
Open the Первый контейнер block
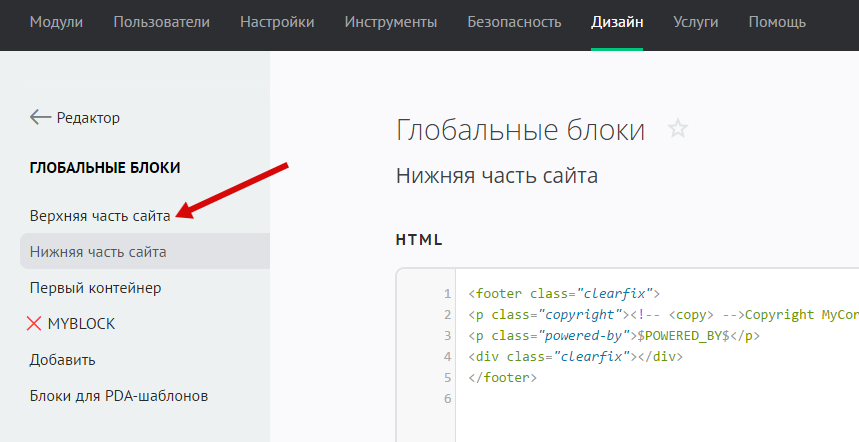tap(96, 288)
